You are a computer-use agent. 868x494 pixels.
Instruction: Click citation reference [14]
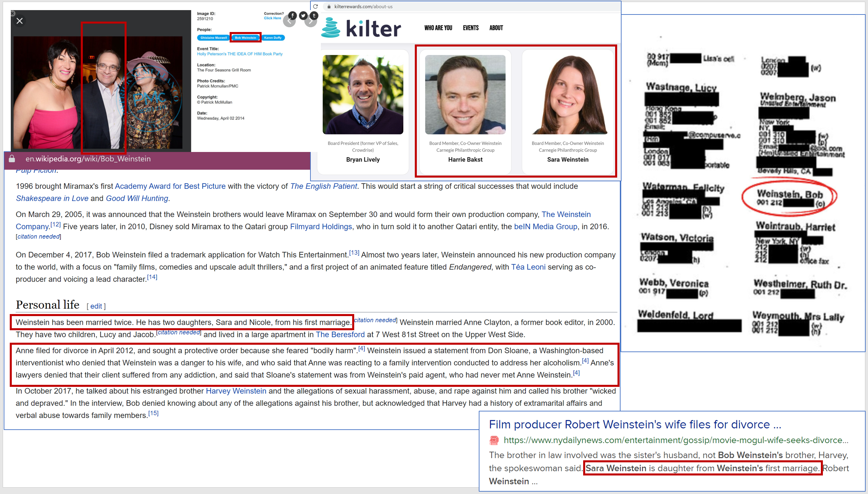pos(152,277)
